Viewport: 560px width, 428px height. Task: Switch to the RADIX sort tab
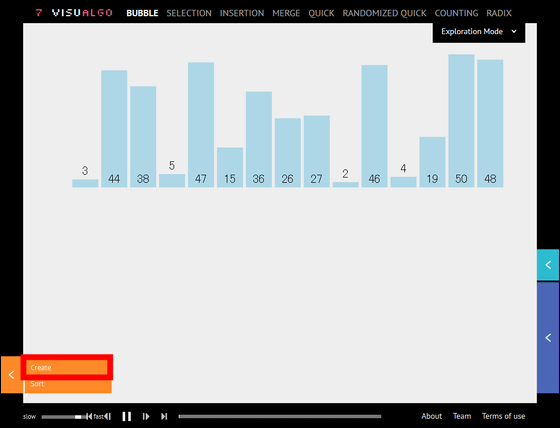(x=499, y=13)
